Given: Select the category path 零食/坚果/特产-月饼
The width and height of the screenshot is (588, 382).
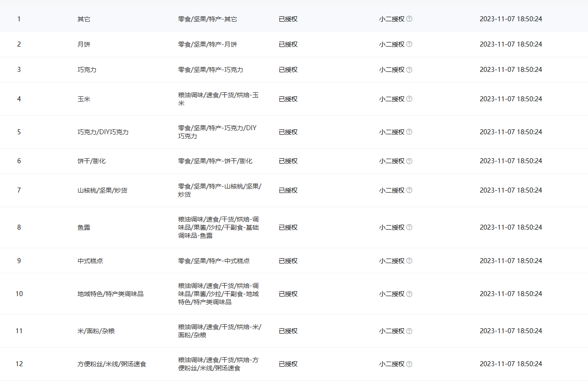Looking at the screenshot, I should pos(207,44).
